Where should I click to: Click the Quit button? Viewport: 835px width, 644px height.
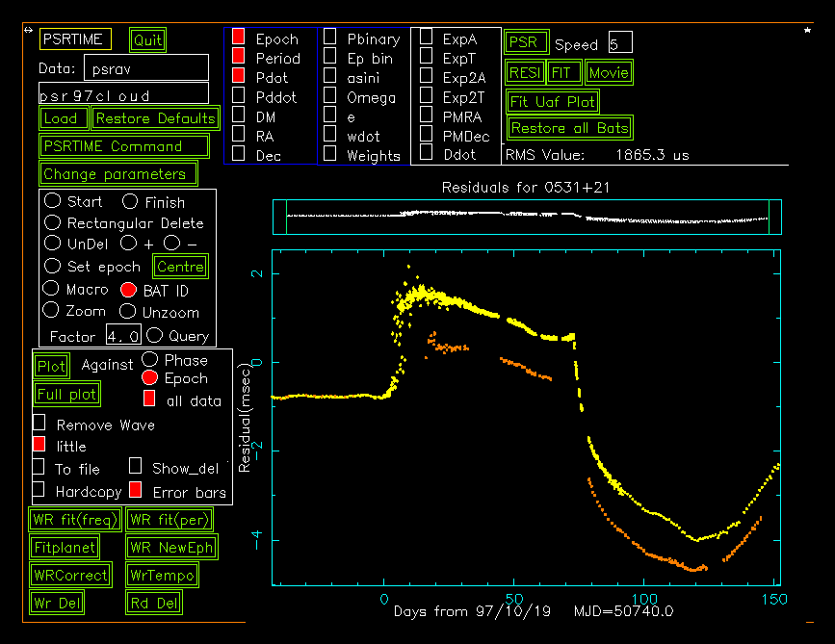point(147,39)
